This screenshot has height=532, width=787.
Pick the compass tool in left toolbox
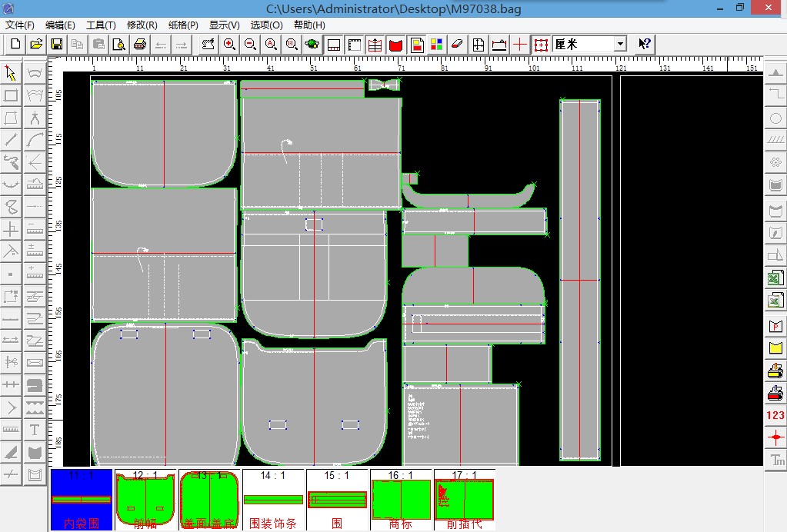tap(35, 118)
